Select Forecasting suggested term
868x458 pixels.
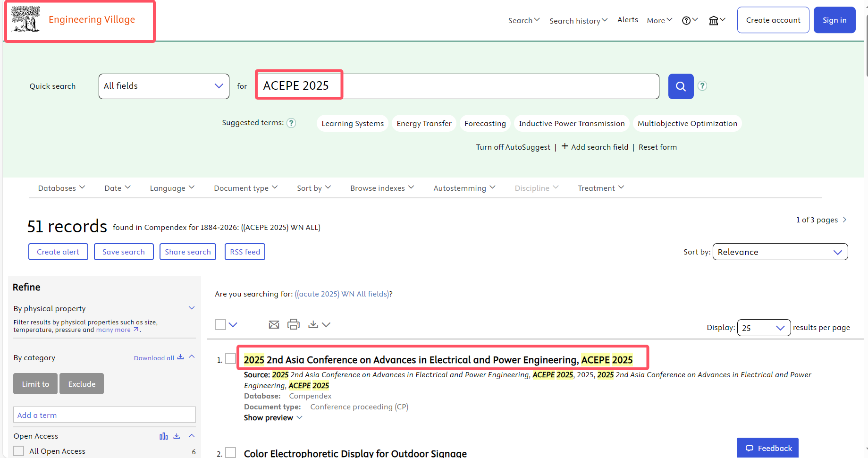tap(485, 123)
